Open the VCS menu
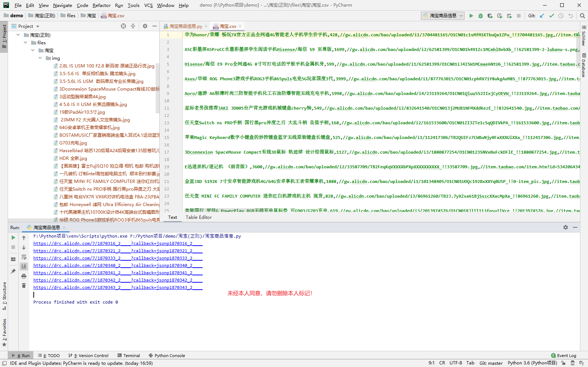 click(x=148, y=5)
